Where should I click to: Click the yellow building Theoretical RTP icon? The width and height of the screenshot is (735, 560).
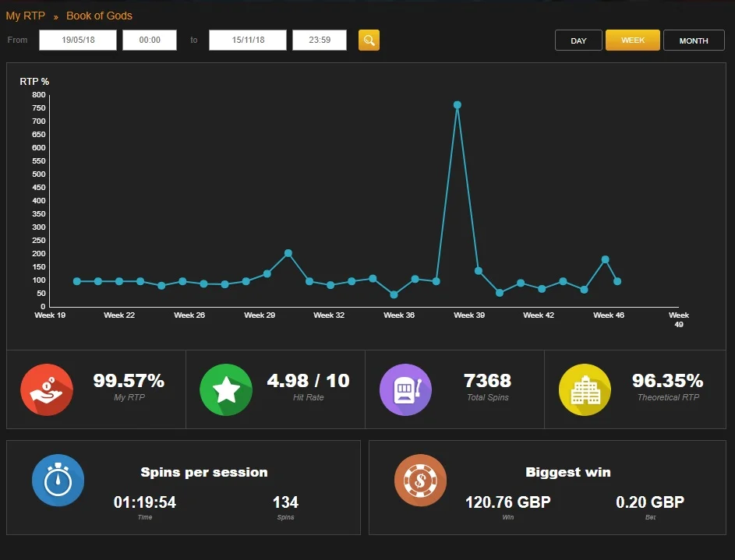point(585,389)
